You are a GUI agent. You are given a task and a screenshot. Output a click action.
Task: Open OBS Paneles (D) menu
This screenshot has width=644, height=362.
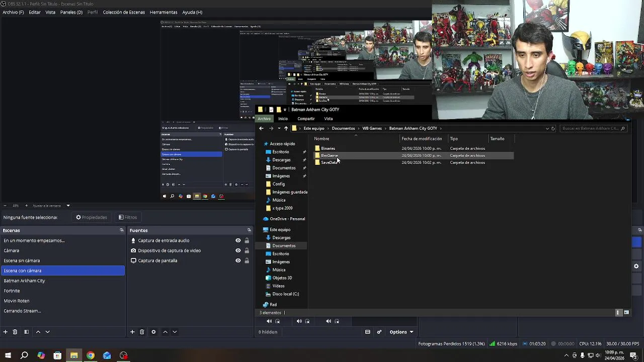point(71,12)
